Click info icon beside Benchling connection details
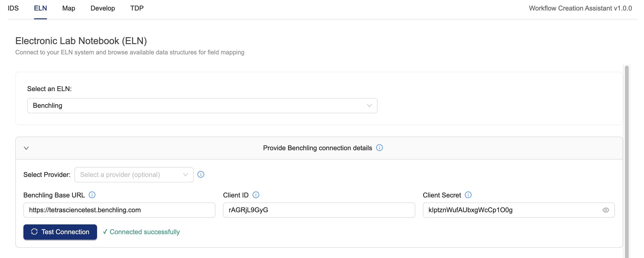The height and width of the screenshot is (258, 644). (x=379, y=148)
